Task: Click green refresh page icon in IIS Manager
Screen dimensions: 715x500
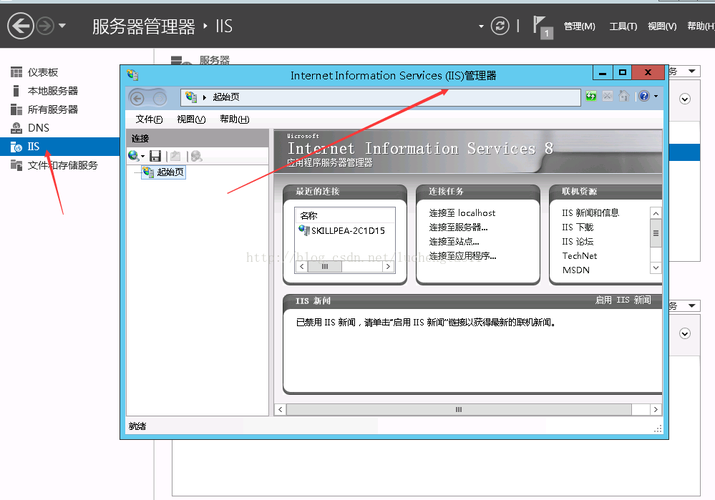Action: coord(591,96)
